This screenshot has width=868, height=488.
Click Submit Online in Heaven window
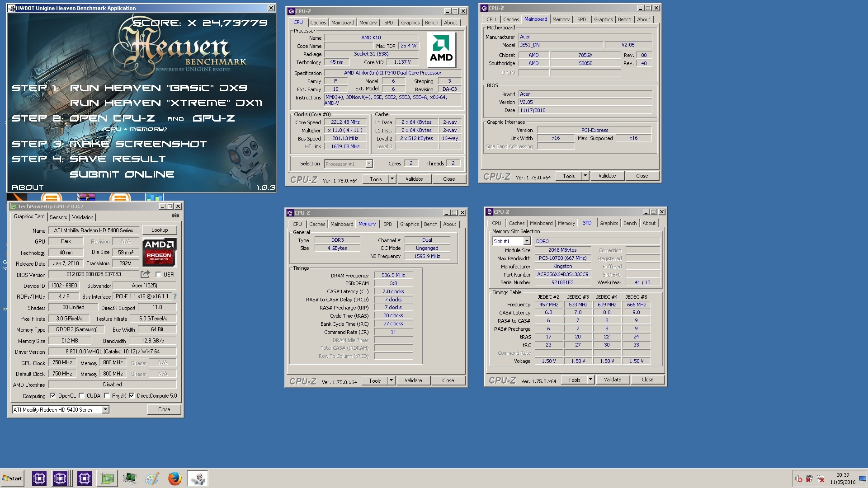click(x=122, y=174)
